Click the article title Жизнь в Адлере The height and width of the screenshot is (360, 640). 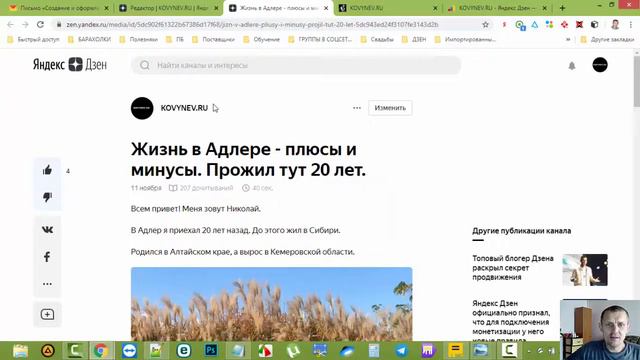click(x=248, y=160)
